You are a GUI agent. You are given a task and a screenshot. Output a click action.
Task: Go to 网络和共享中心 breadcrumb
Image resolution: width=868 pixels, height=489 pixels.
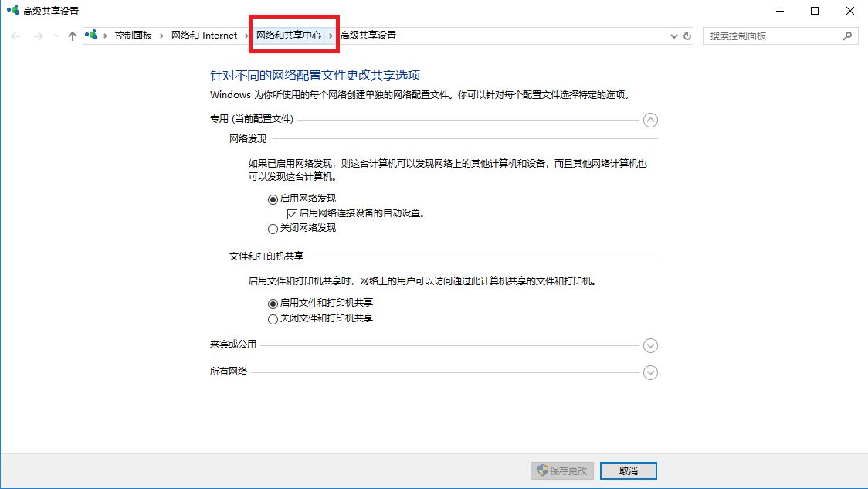288,36
